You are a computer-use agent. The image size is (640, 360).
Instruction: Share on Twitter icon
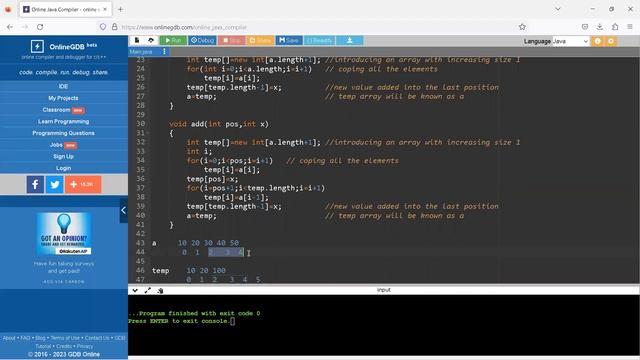pos(54,184)
